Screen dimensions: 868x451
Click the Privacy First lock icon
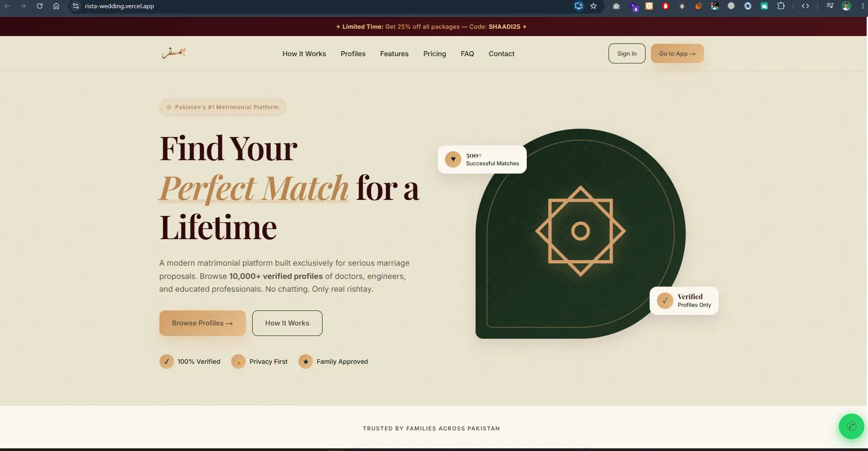(238, 362)
